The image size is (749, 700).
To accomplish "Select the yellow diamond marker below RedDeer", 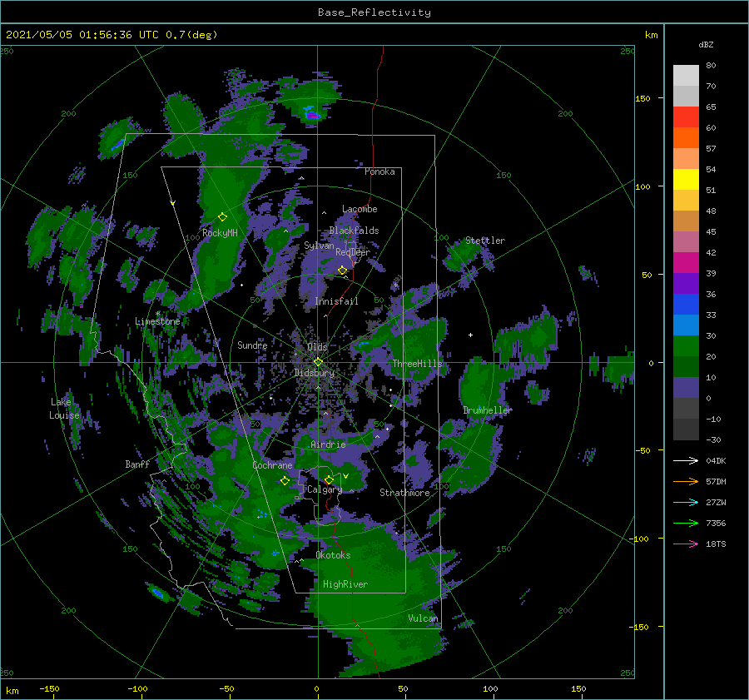I will [x=342, y=270].
